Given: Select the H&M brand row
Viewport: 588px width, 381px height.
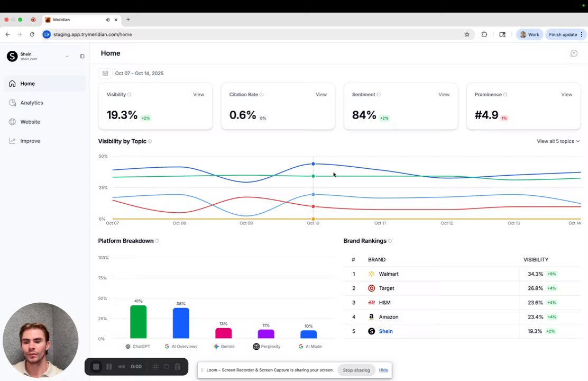Looking at the screenshot, I should coord(462,303).
